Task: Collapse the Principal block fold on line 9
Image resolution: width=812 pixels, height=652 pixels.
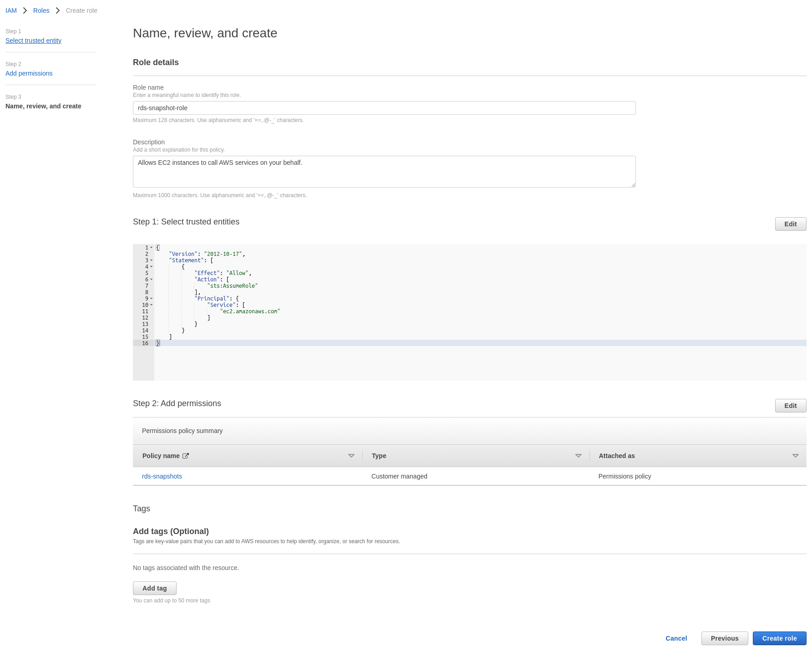Action: click(152, 299)
